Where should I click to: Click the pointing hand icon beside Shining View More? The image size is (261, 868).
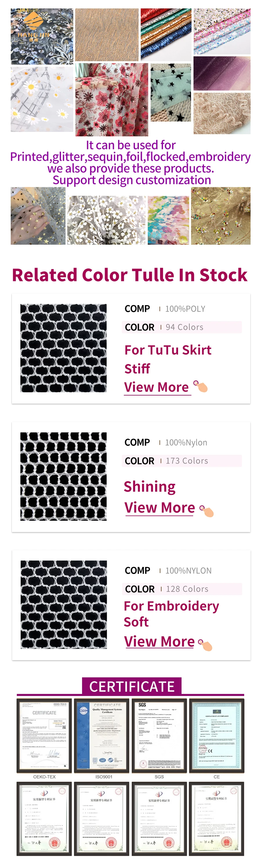pos(207,511)
